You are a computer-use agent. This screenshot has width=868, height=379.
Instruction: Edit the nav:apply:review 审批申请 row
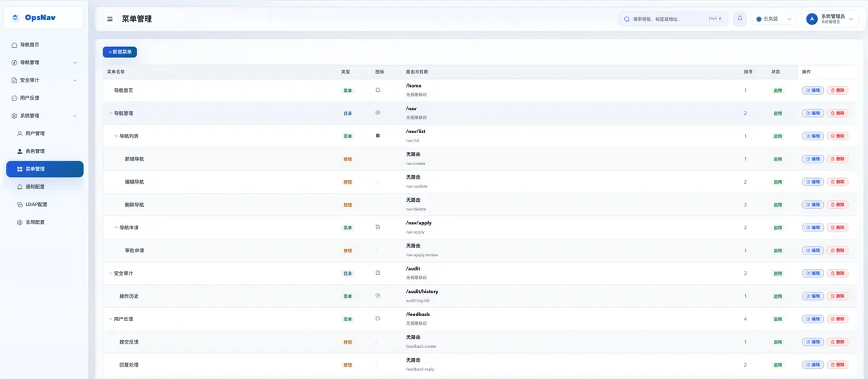pos(812,250)
